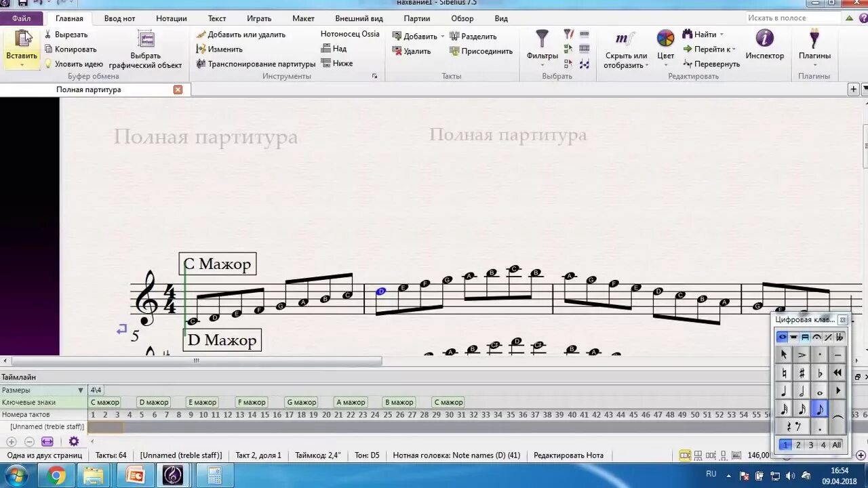Viewport: 868px width, 488px height.
Task: Click the Копировать (Copy) button
Action: tap(71, 49)
